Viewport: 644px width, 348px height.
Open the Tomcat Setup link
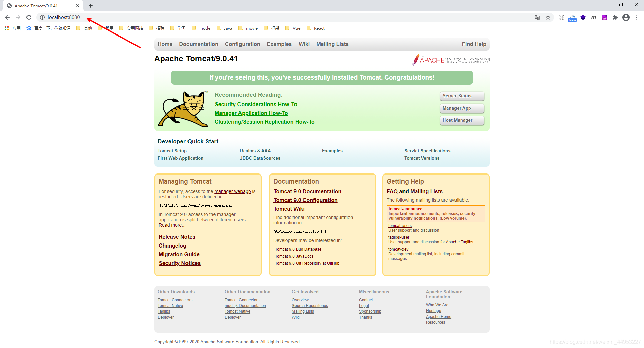172,151
